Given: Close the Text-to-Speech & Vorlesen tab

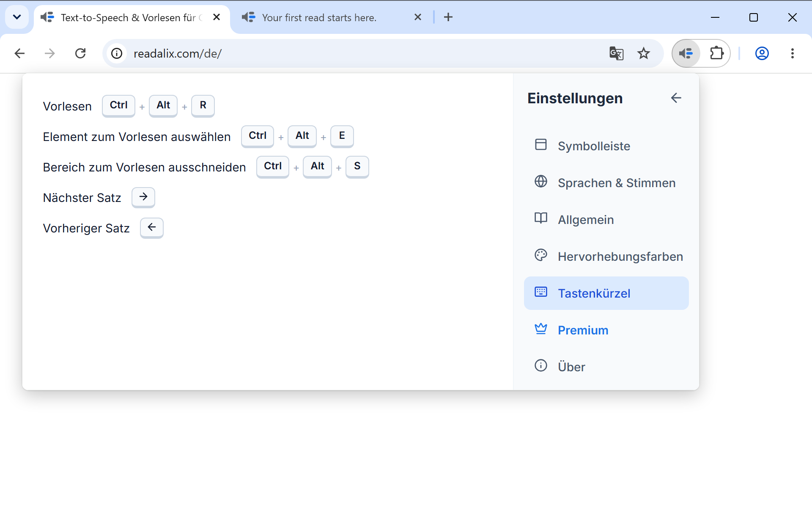Looking at the screenshot, I should point(217,17).
